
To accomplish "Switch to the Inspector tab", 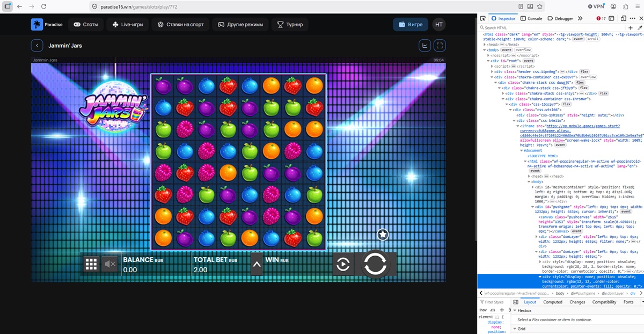I will point(503,18).
